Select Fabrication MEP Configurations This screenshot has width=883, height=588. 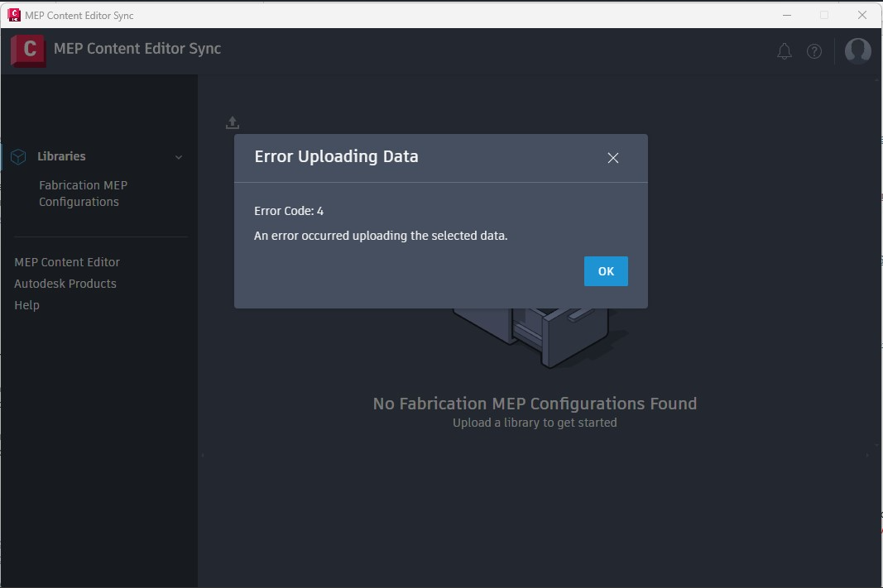(83, 193)
